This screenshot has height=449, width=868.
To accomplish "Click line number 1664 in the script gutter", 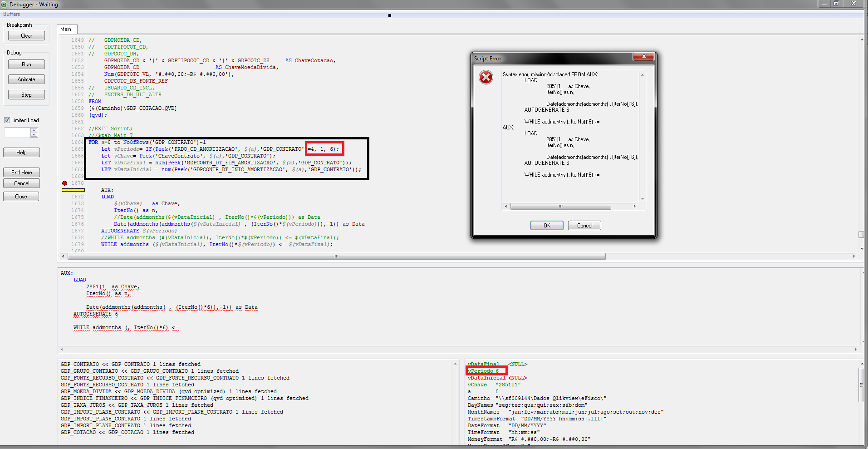I will [78, 142].
